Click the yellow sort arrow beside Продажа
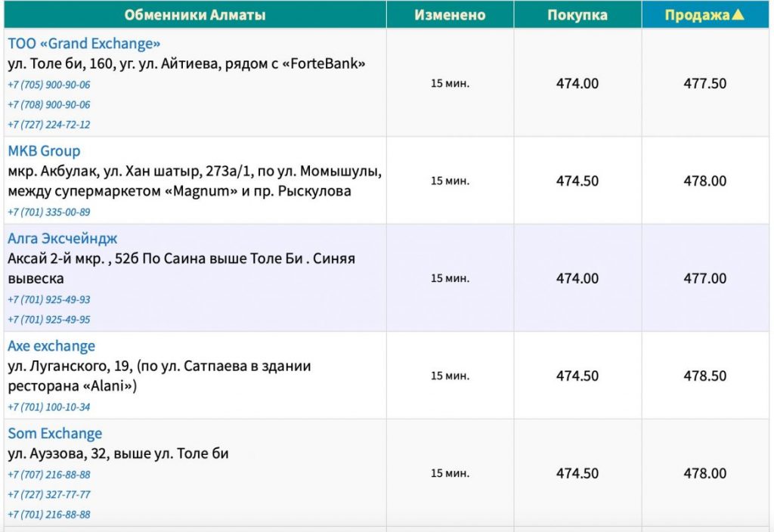This screenshot has width=774, height=532. (x=738, y=14)
